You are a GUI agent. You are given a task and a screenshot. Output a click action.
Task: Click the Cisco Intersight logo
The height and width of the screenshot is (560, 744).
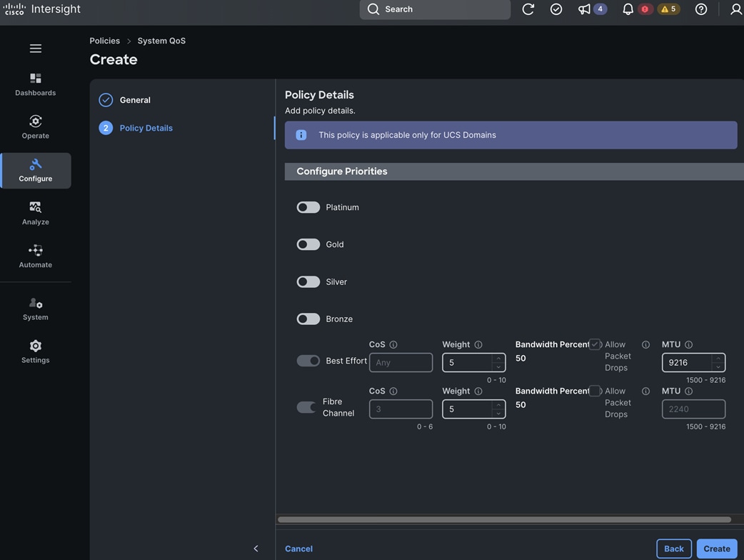tap(41, 9)
